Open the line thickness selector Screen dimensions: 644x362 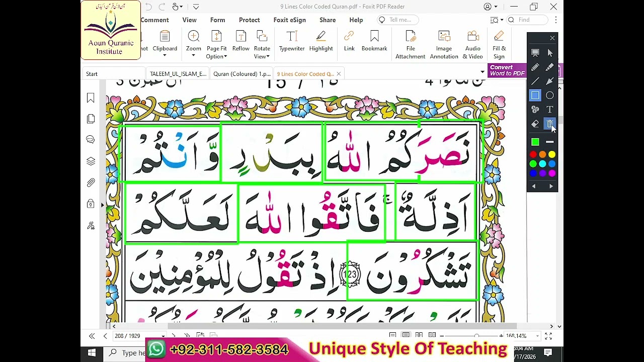click(x=550, y=142)
